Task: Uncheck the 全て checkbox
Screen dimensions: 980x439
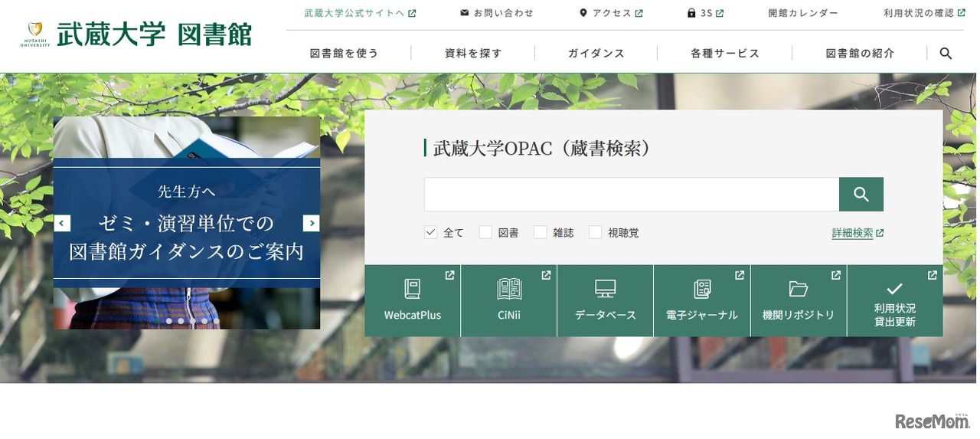Action: [430, 232]
